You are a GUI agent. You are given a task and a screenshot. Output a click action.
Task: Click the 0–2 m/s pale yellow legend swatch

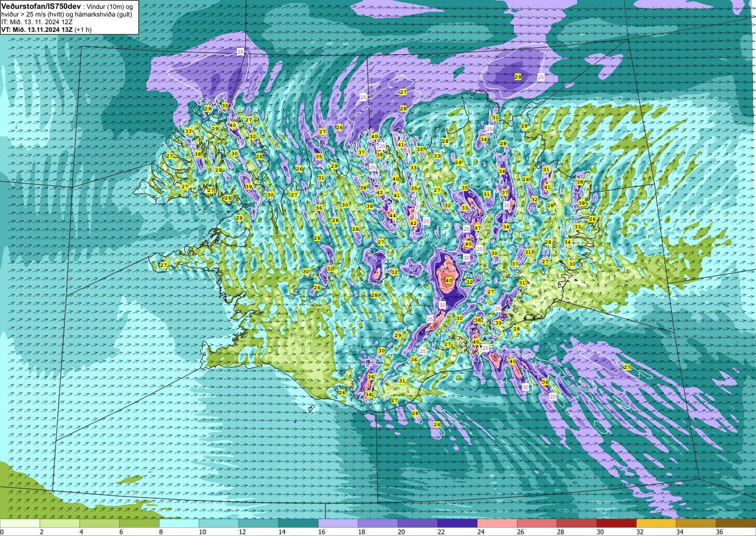(x=20, y=523)
